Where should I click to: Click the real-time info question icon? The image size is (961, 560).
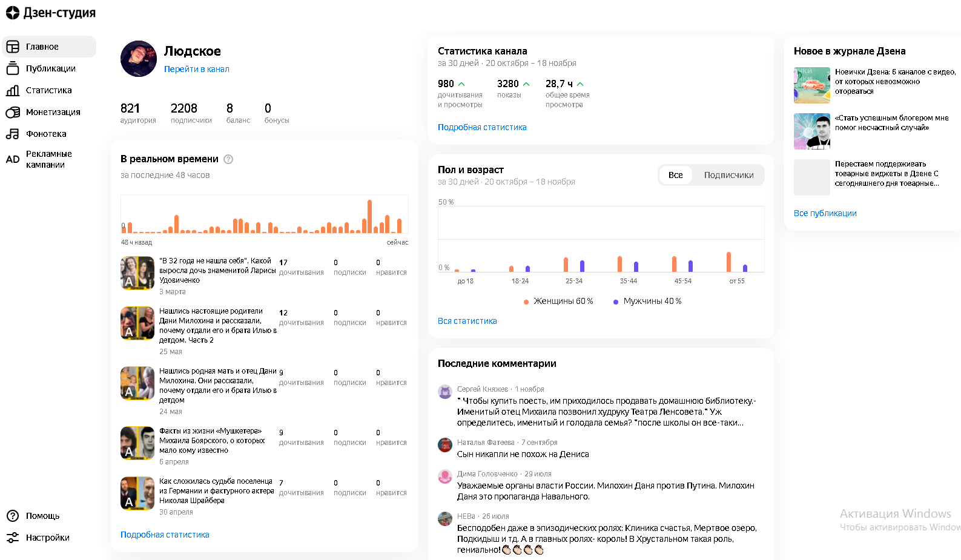click(x=228, y=159)
